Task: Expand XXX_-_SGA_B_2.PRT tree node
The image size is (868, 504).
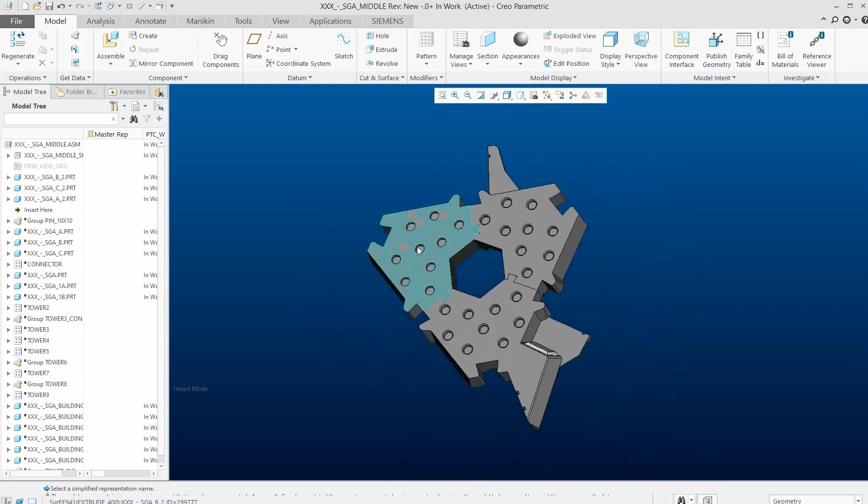Action: (x=8, y=177)
